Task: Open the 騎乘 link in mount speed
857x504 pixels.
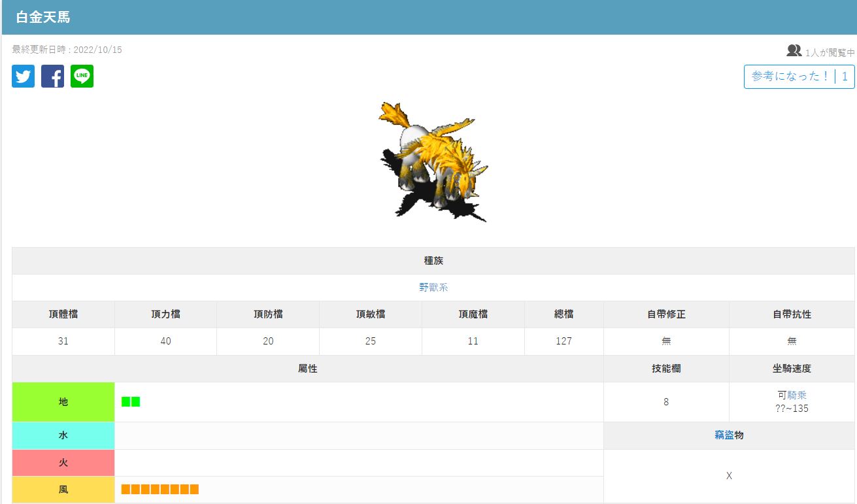Action: click(797, 395)
